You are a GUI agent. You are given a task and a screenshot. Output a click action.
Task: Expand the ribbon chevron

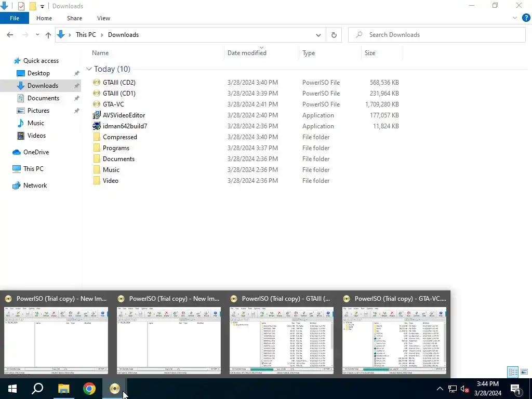tap(515, 18)
